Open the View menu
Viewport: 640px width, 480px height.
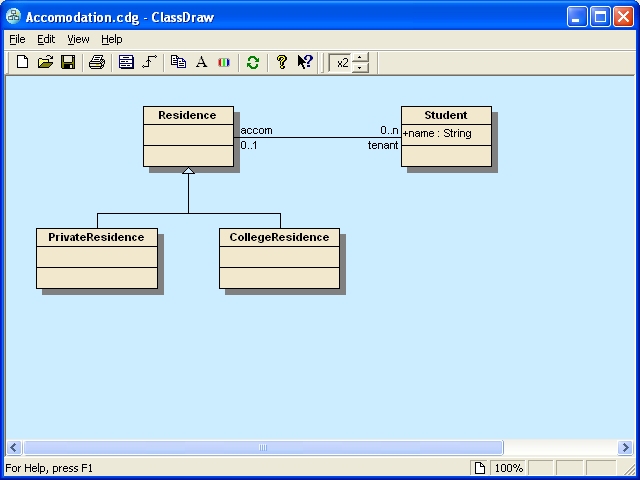pos(78,39)
